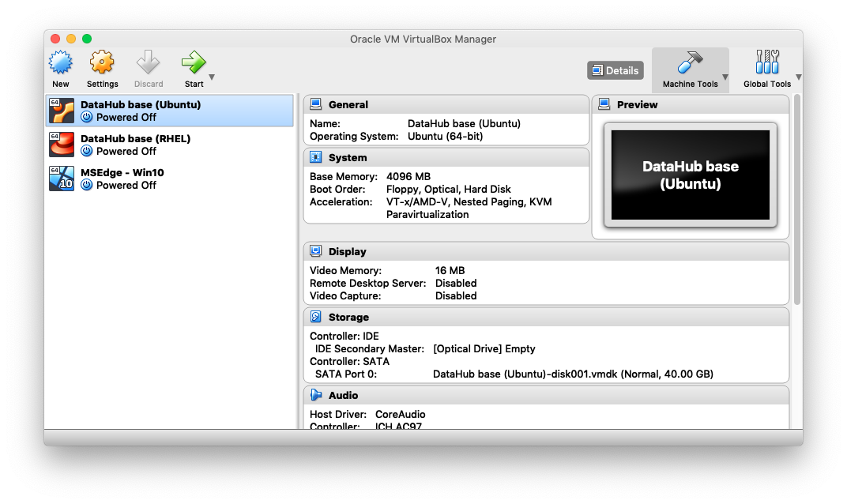The width and height of the screenshot is (847, 504).
Task: Start the VM with green arrow
Action: 194,62
